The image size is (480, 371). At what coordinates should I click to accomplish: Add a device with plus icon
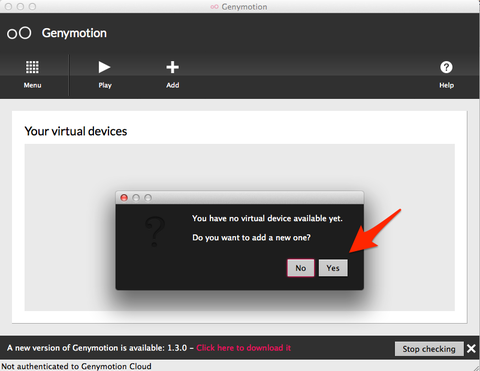pos(173,67)
